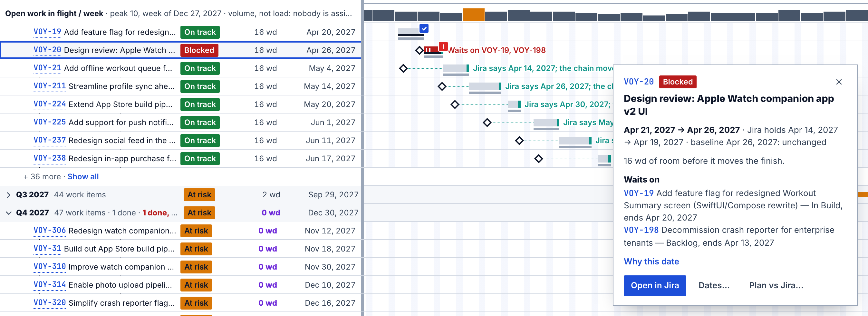Click the '0 wd' value in the VOY-31 row

coord(267,249)
